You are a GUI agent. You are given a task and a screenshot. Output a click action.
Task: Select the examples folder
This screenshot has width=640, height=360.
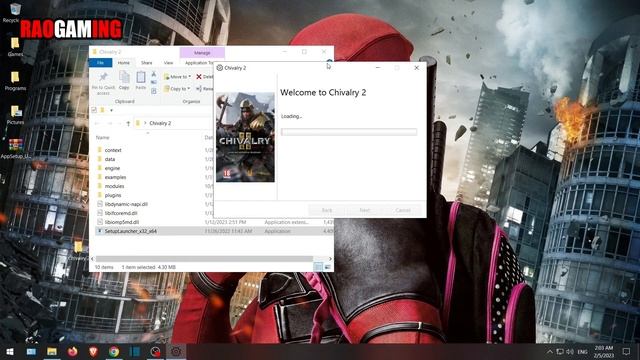click(x=115, y=177)
